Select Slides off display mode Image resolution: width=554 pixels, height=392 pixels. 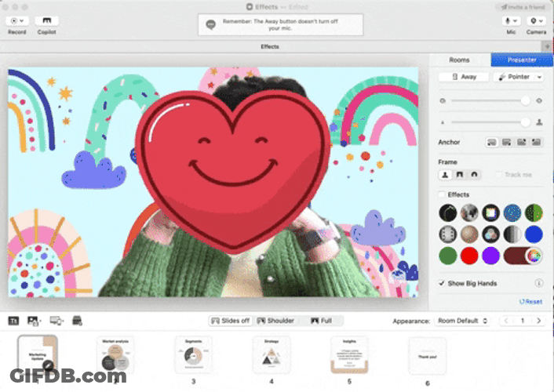(231, 321)
